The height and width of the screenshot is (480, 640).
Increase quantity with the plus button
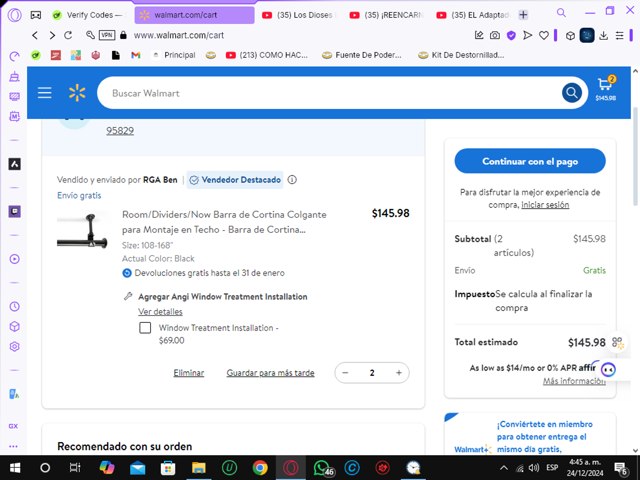pyautogui.click(x=399, y=373)
